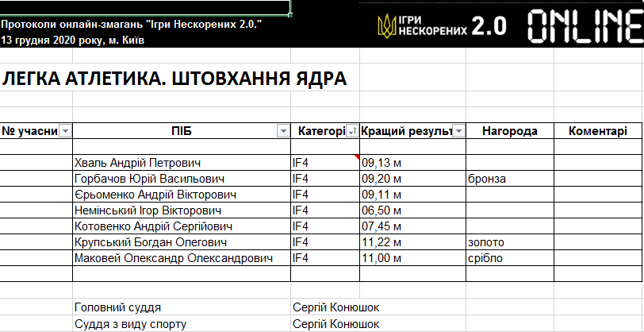The image size is (644, 332).
Task: Select the title ЛЕГКА АТЛЕТИКА. ШТОВХАННЯ ЯДРА
Action: pyautogui.click(x=174, y=79)
